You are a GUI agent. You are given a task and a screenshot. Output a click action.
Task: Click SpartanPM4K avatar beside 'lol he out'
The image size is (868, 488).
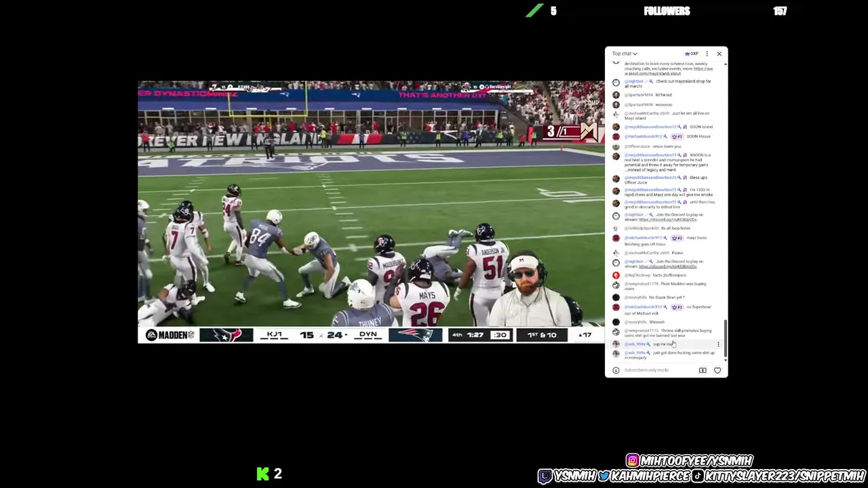pyautogui.click(x=616, y=95)
